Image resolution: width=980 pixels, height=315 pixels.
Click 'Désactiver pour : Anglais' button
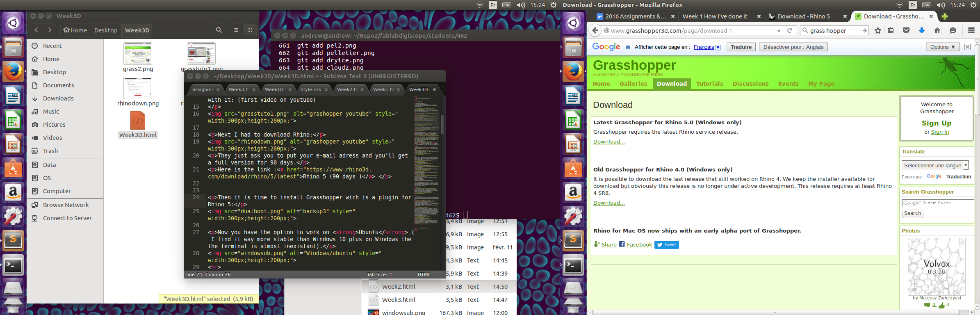(793, 47)
